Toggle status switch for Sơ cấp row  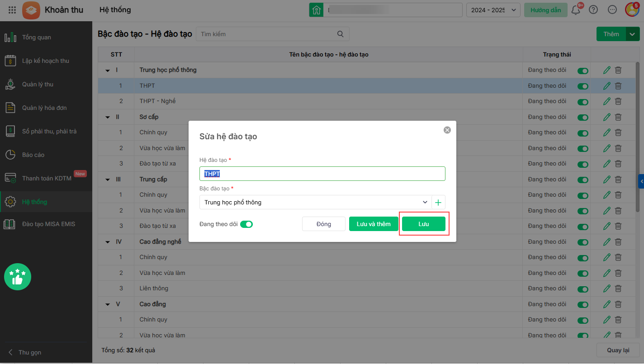tap(583, 117)
